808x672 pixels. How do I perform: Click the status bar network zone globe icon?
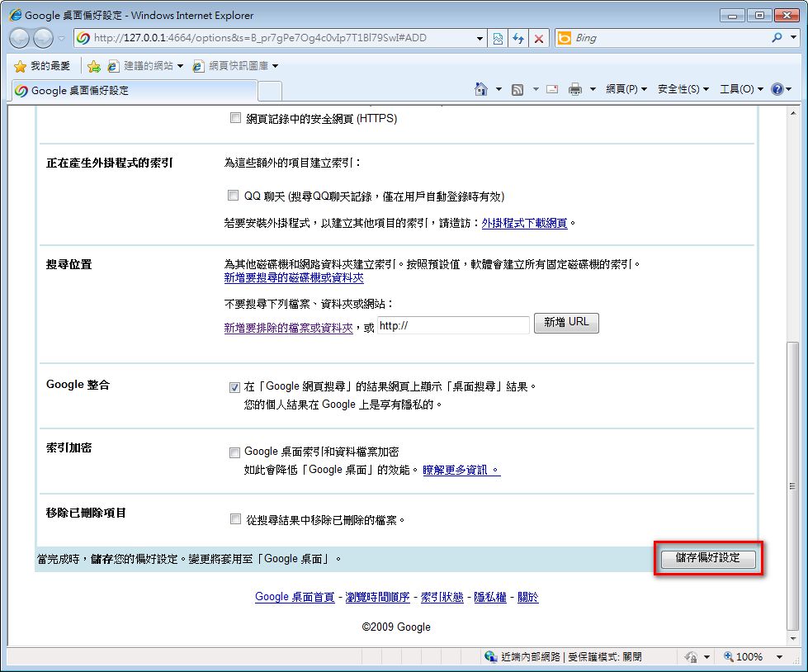coord(490,656)
